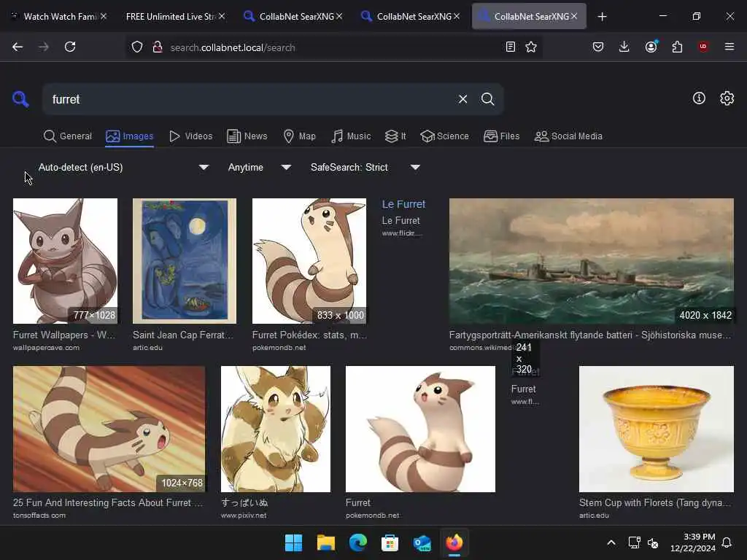Open Pocket save icon
Image resolution: width=747 pixels, height=560 pixels.
click(x=598, y=47)
